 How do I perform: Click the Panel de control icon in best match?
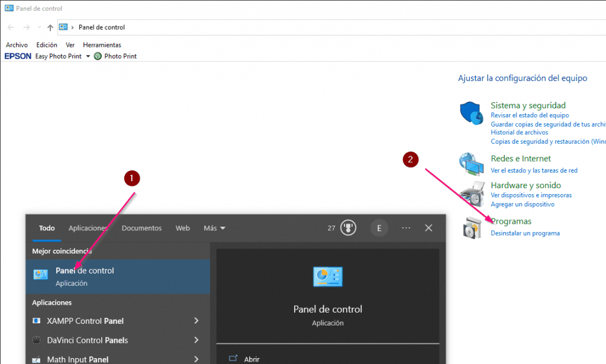[x=41, y=275]
